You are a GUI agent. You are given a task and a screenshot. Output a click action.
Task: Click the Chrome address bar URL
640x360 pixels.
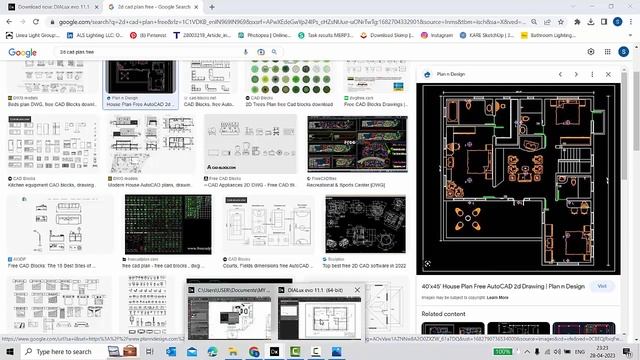click(x=292, y=22)
